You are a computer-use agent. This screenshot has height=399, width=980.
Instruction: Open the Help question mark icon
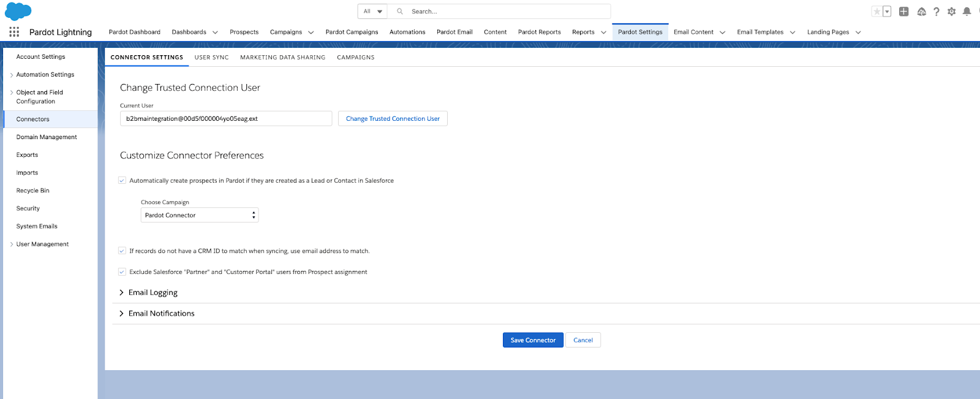pyautogui.click(x=937, y=12)
